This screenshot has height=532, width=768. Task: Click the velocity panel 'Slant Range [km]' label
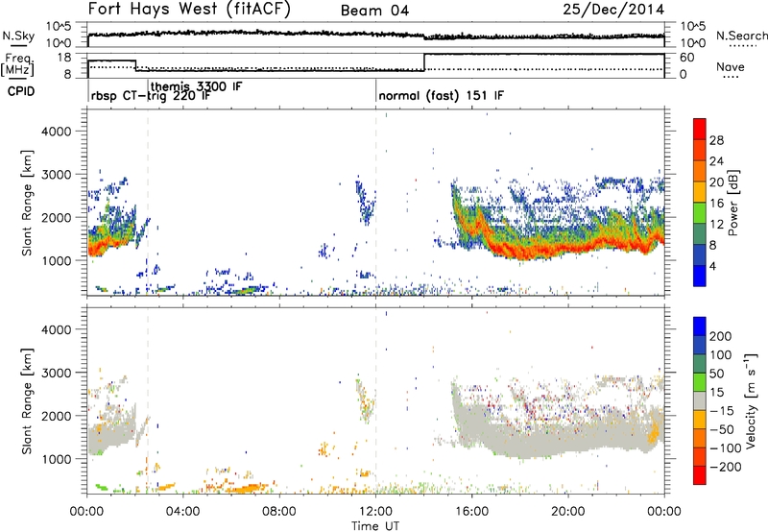26,401
